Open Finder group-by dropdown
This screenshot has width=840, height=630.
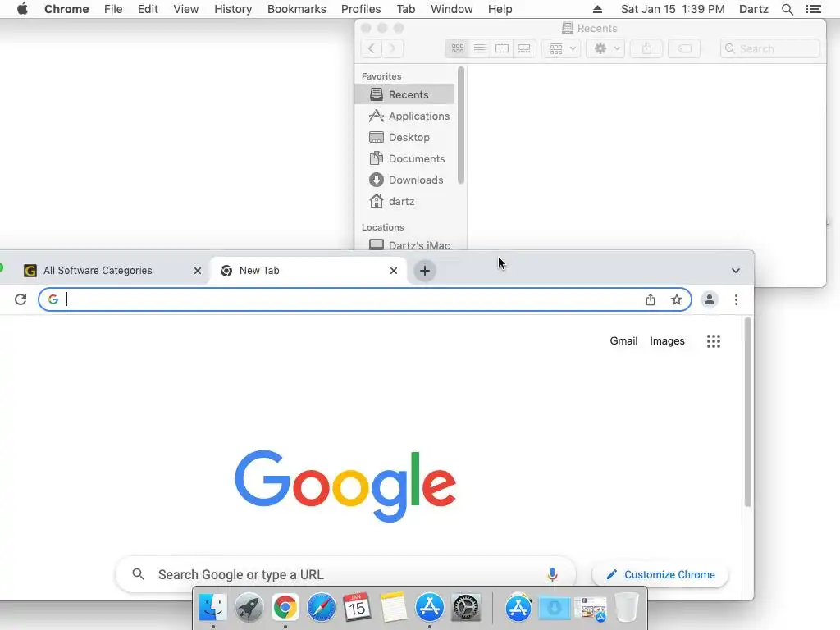[x=561, y=48]
